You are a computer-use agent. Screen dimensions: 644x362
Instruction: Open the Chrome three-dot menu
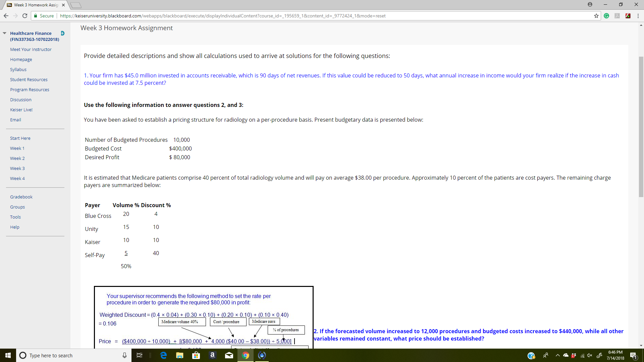point(638,16)
